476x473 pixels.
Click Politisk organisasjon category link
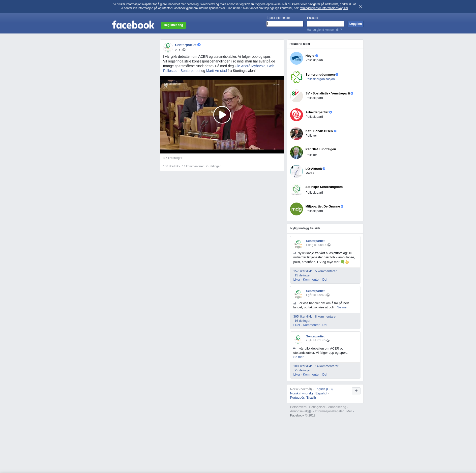tap(320, 79)
